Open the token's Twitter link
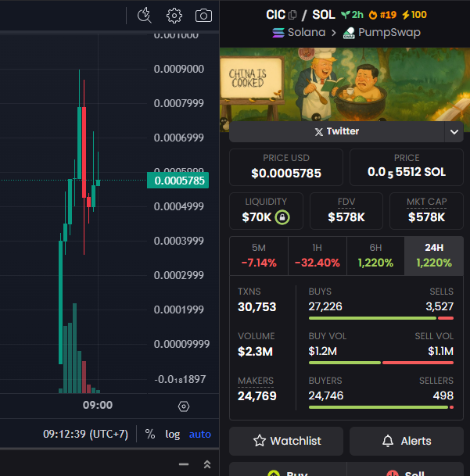This screenshot has width=470, height=476. 336,131
